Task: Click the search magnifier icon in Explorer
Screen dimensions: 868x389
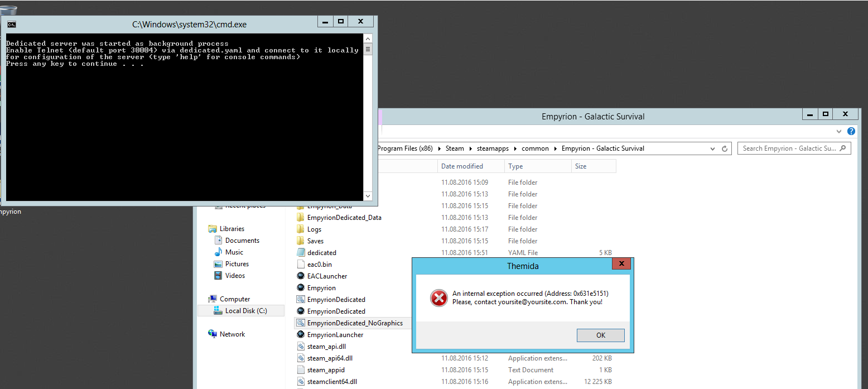Action: [842, 148]
